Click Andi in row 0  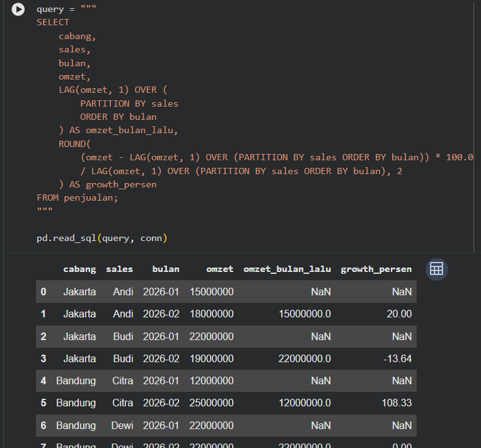click(x=123, y=292)
